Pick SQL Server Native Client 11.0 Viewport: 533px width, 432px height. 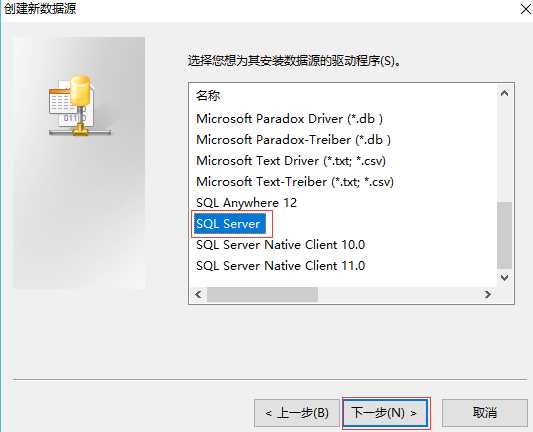pyautogui.click(x=280, y=266)
